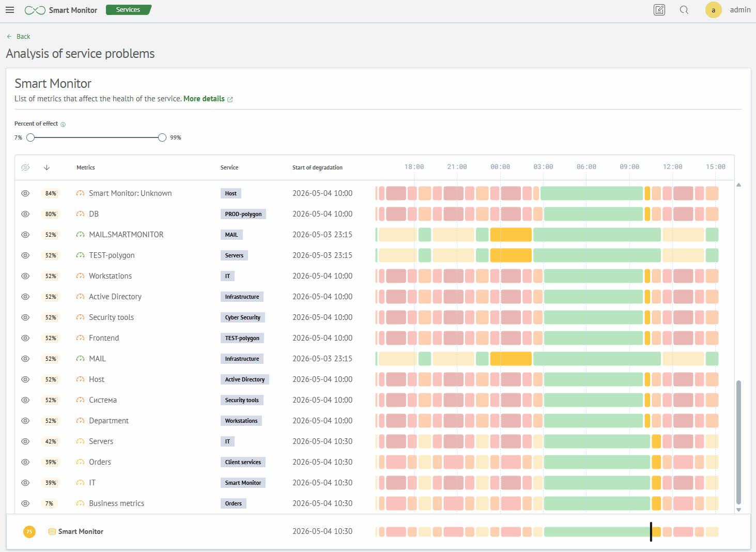The height and width of the screenshot is (552, 756).
Task: Click the DB timeline green health bar
Action: point(593,214)
